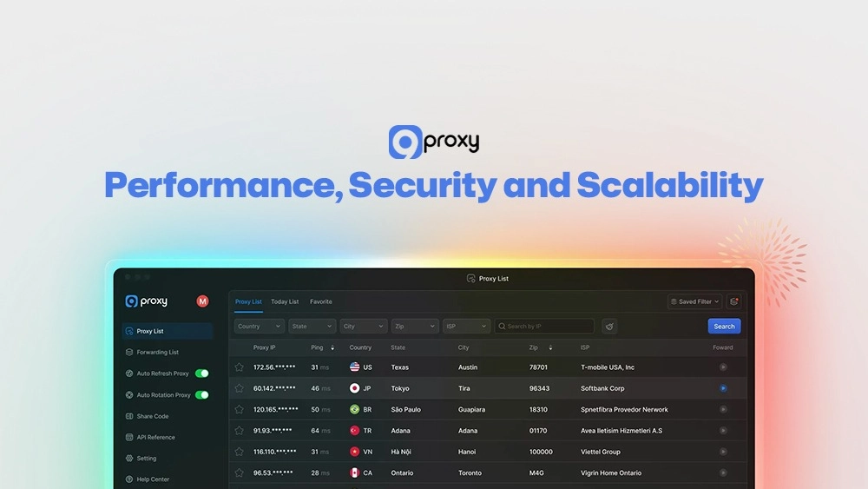Switch to the Proxy List tab
Viewport: 868px width, 489px height.
[248, 301]
